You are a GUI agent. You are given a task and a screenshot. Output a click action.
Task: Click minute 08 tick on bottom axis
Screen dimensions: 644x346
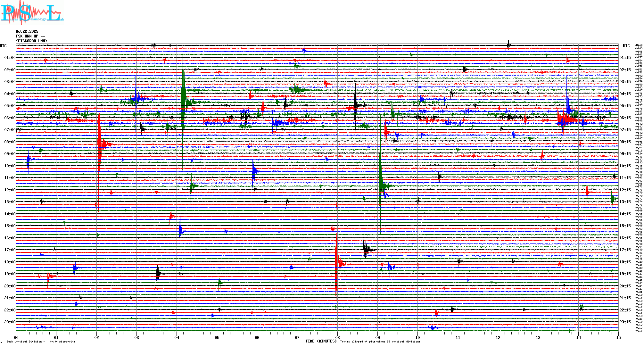point(337,337)
